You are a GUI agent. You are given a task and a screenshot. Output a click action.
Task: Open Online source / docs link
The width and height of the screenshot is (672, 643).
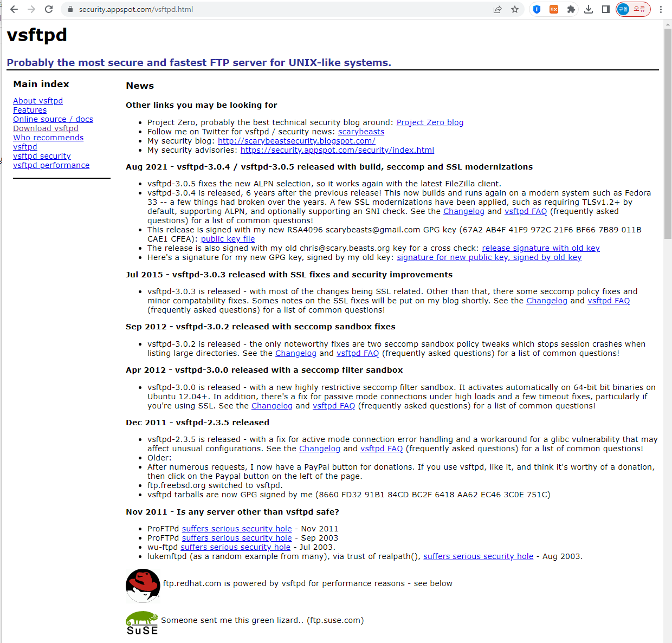pyautogui.click(x=53, y=119)
